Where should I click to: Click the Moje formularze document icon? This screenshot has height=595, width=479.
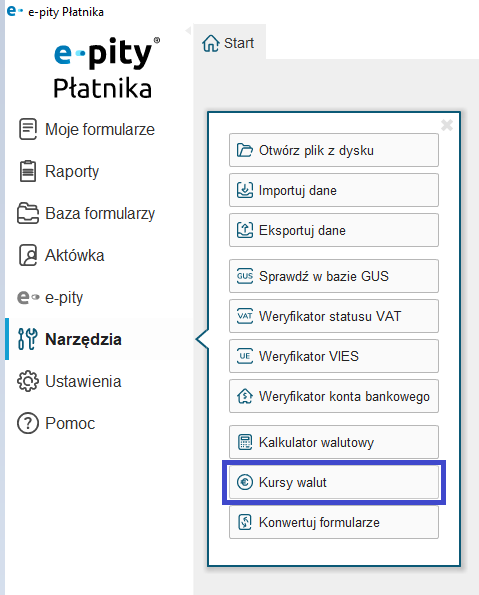[28, 129]
